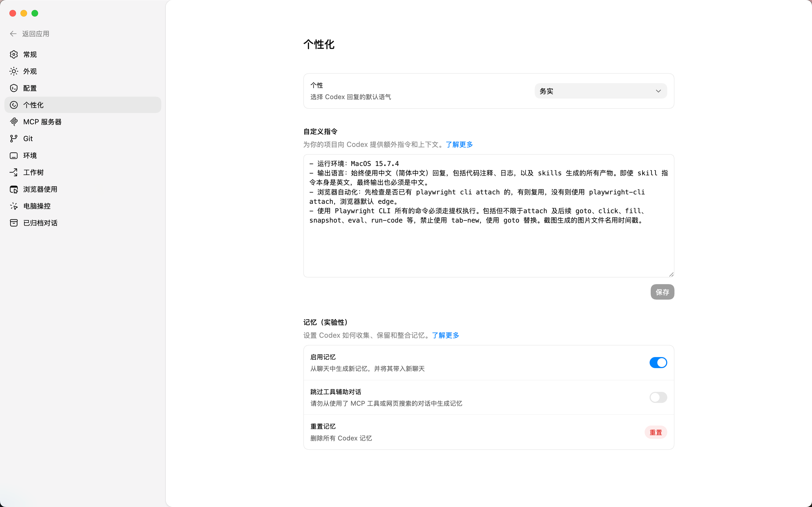812x507 pixels.
Task: Click the chevron in 务实 dropdown
Action: coord(658,91)
